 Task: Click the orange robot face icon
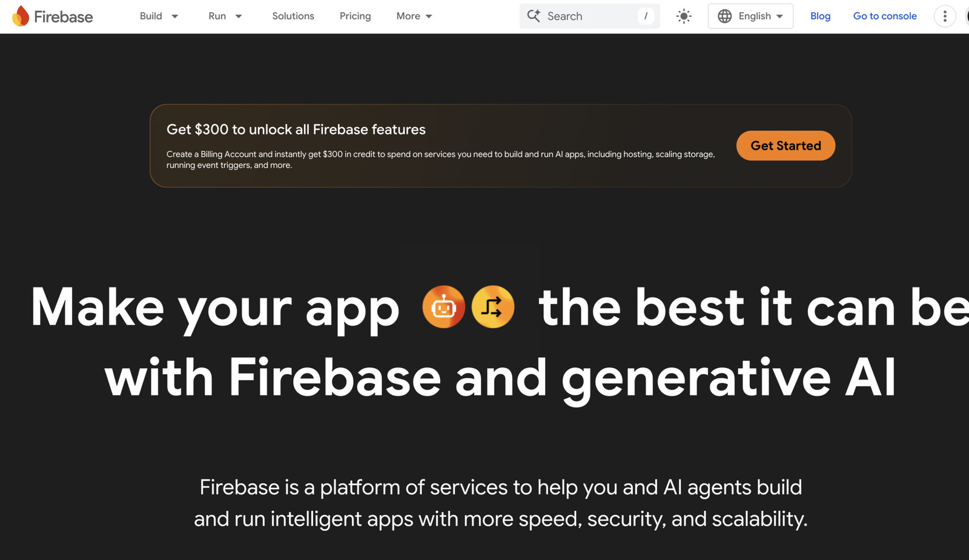pos(444,307)
